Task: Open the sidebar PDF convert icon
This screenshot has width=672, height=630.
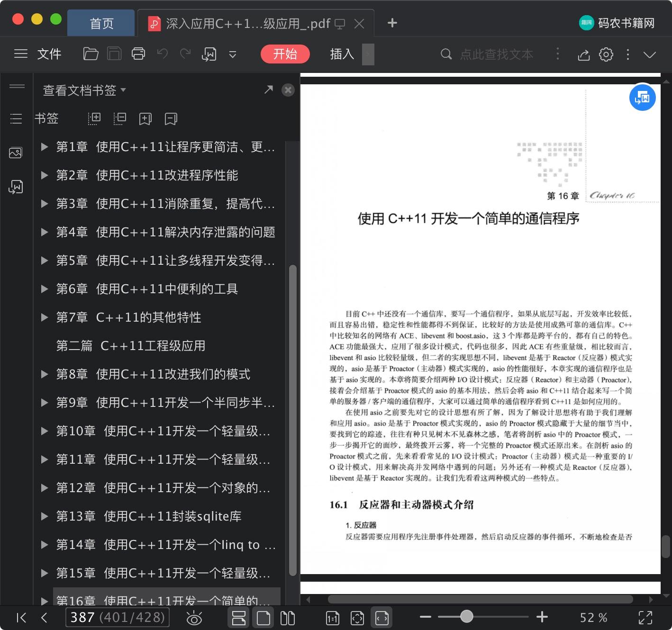Action: [16, 187]
